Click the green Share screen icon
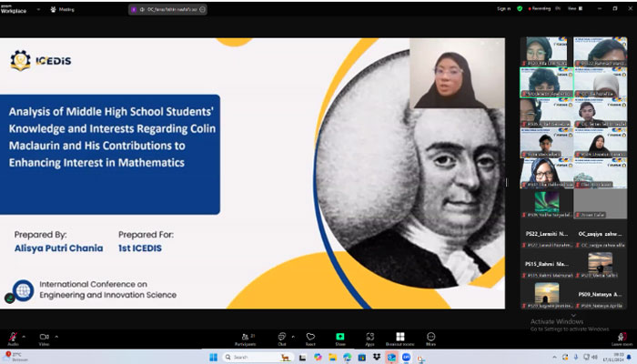Viewport: 637px width, 364px height. pos(339,338)
